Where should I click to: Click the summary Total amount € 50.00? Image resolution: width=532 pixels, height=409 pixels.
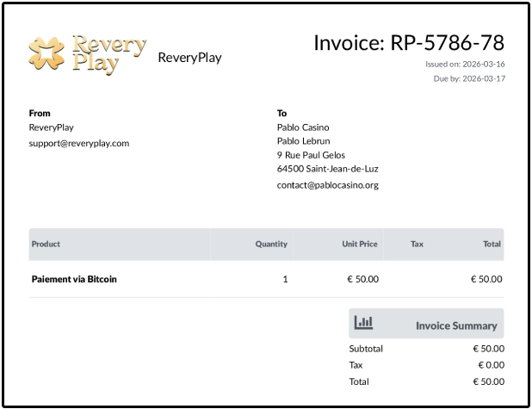(489, 381)
